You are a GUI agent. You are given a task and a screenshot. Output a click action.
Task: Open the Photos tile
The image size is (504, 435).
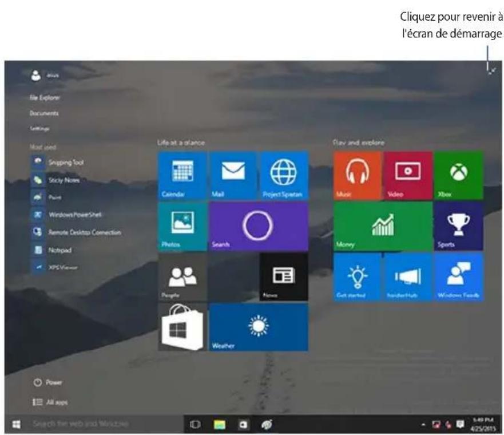tap(182, 226)
